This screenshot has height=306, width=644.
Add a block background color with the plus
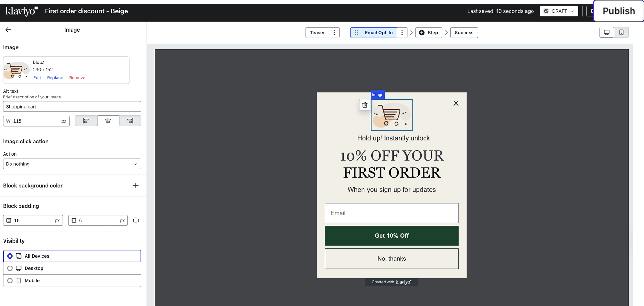(x=136, y=186)
